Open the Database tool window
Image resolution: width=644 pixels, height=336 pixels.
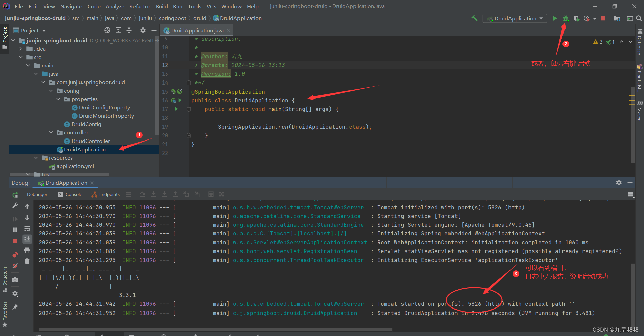[x=640, y=42]
